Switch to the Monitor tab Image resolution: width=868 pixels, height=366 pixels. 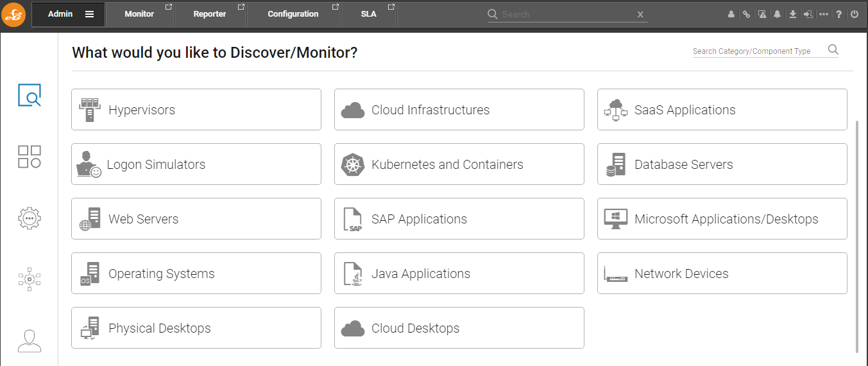coord(140,14)
